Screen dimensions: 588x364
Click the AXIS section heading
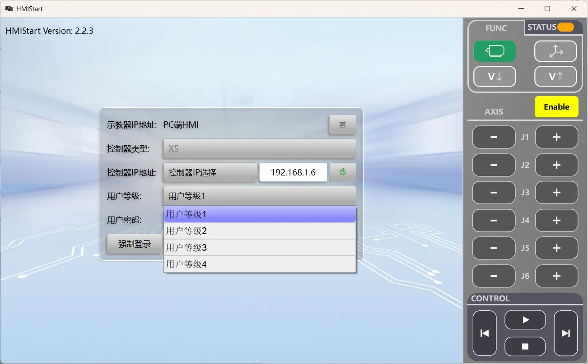click(x=494, y=111)
